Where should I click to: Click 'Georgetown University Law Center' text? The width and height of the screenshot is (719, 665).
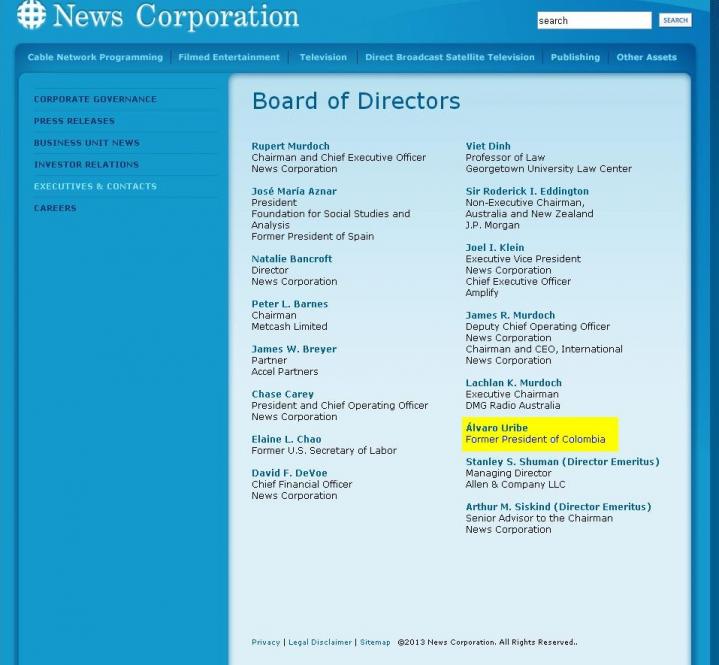click(x=548, y=169)
